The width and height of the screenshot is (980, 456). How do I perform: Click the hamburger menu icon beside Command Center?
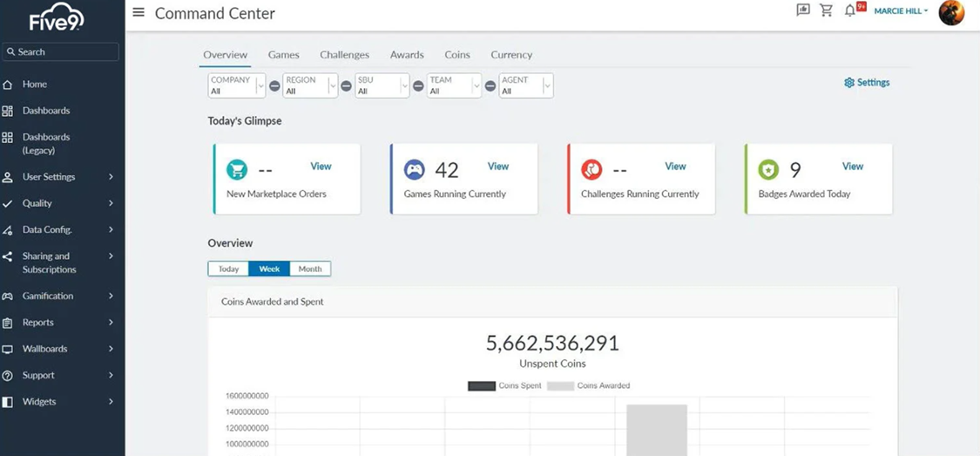pos(139,13)
